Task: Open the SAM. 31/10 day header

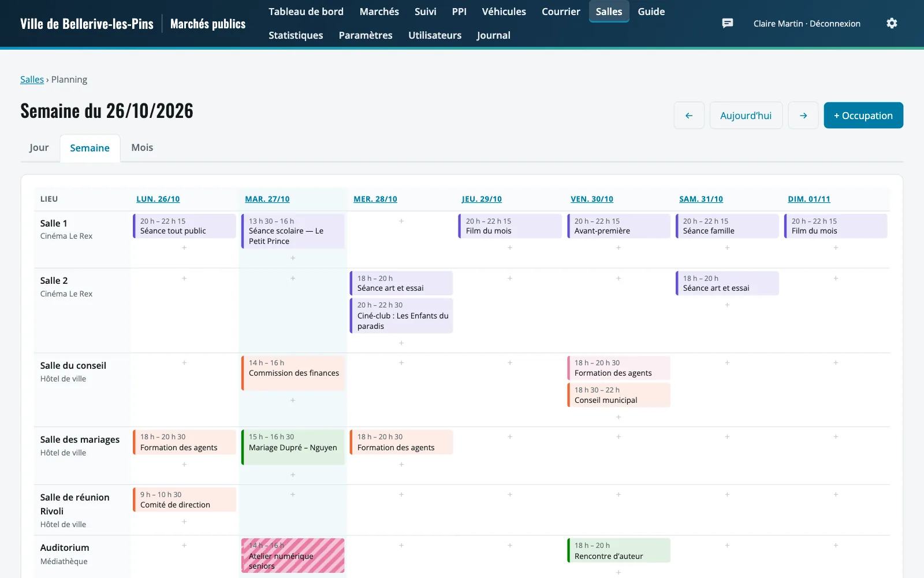Action: click(701, 199)
